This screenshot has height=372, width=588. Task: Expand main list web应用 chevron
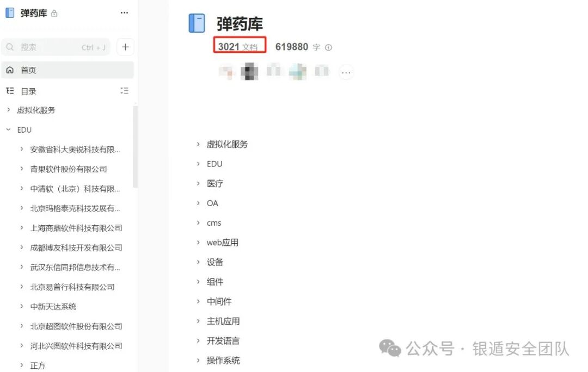[198, 242]
